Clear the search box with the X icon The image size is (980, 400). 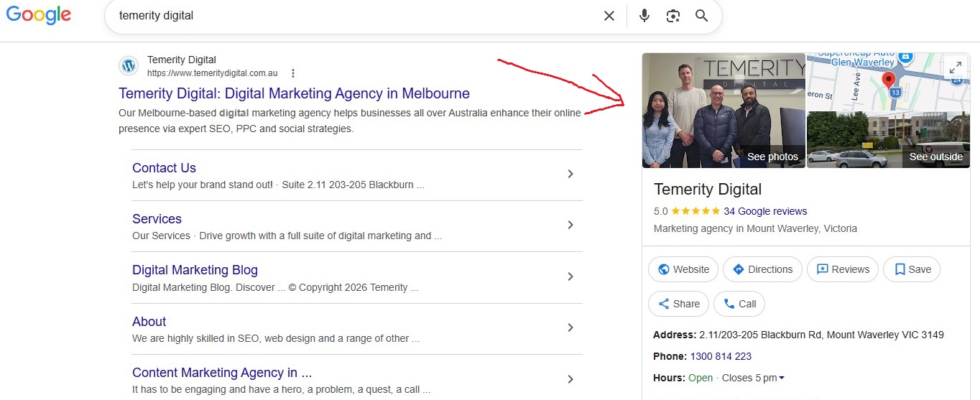pyautogui.click(x=609, y=16)
